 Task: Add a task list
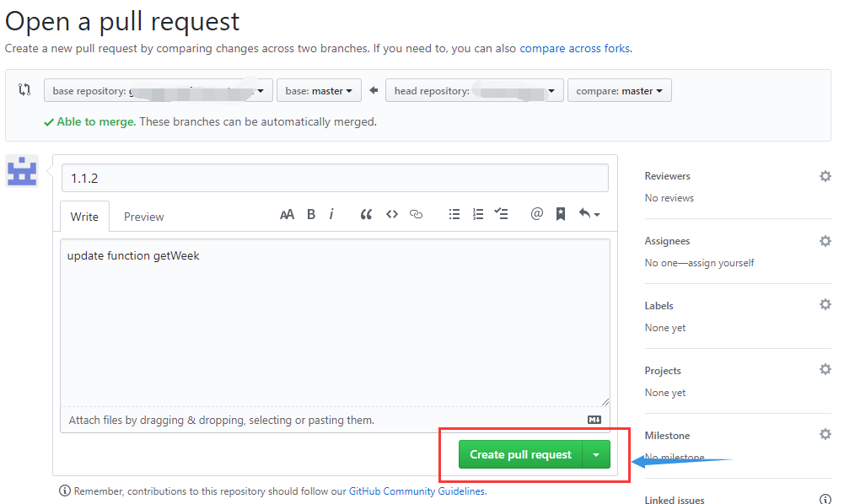[x=501, y=214]
